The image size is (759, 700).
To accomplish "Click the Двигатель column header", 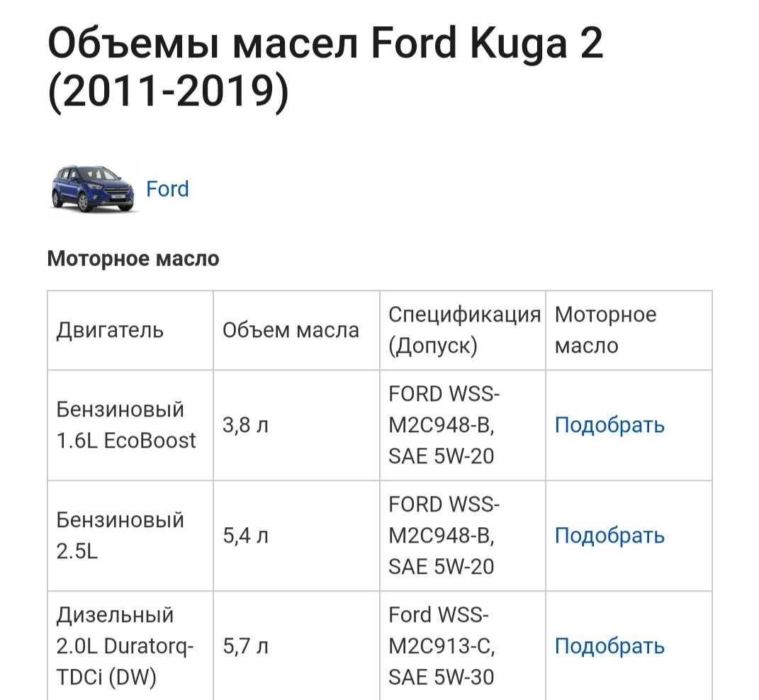I will coord(111,330).
